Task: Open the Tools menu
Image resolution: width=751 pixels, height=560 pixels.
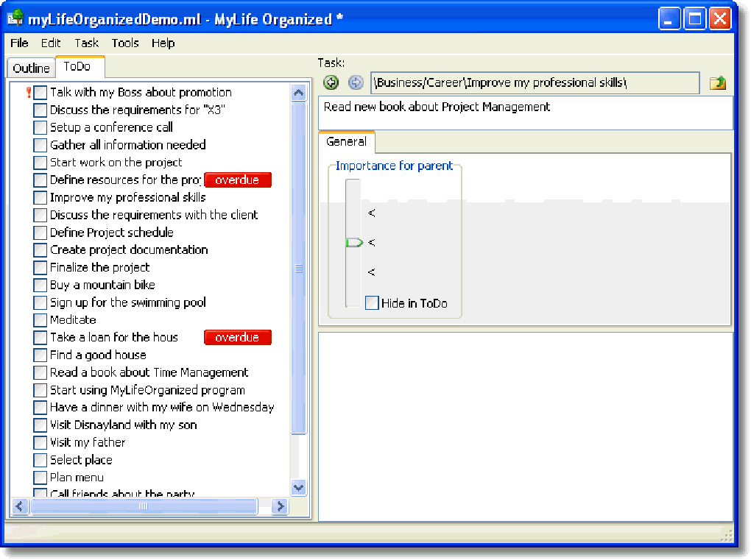Action: coord(125,43)
